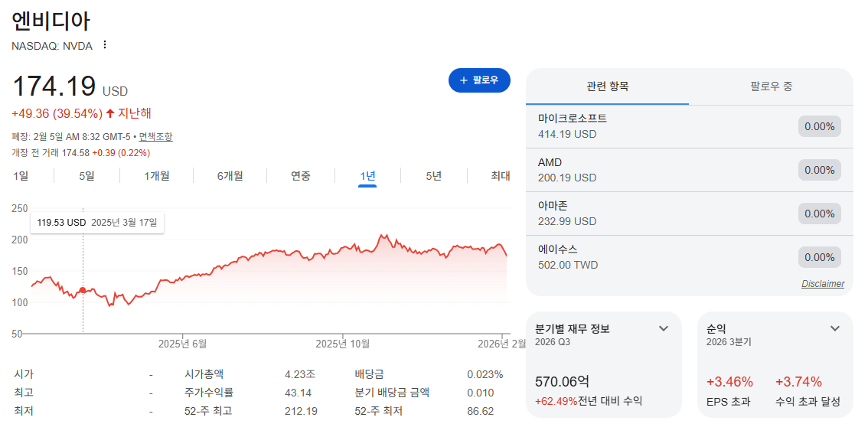Screen dimensions: 868x424
Task: Select the 1일 chart range tab
Action: click(21, 176)
